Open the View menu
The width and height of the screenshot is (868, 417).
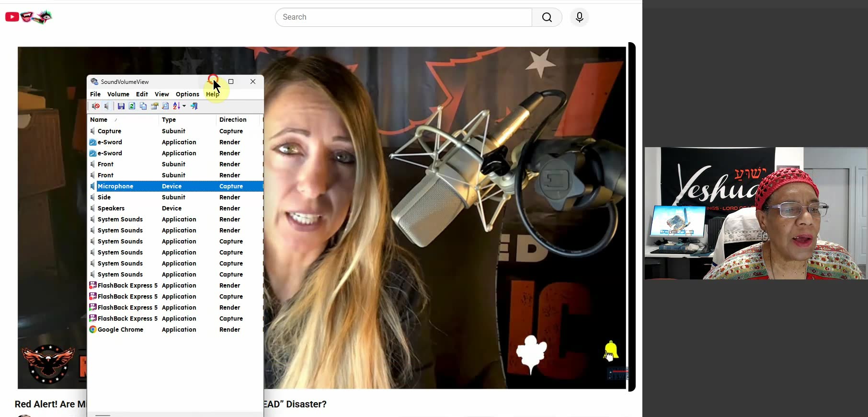click(x=162, y=94)
